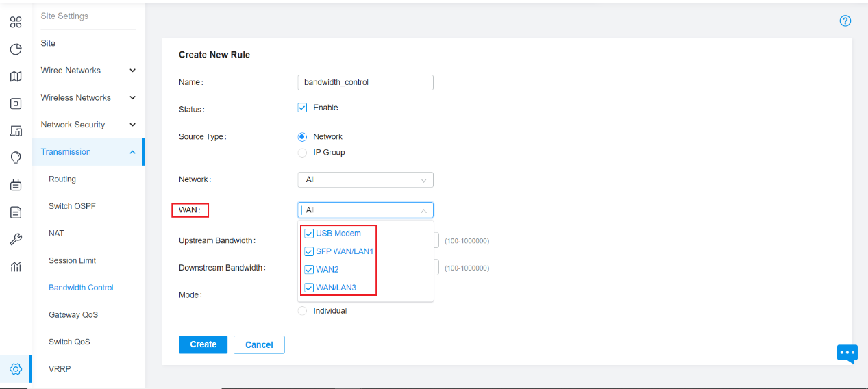Uncheck the USB Modem option

tap(309, 234)
